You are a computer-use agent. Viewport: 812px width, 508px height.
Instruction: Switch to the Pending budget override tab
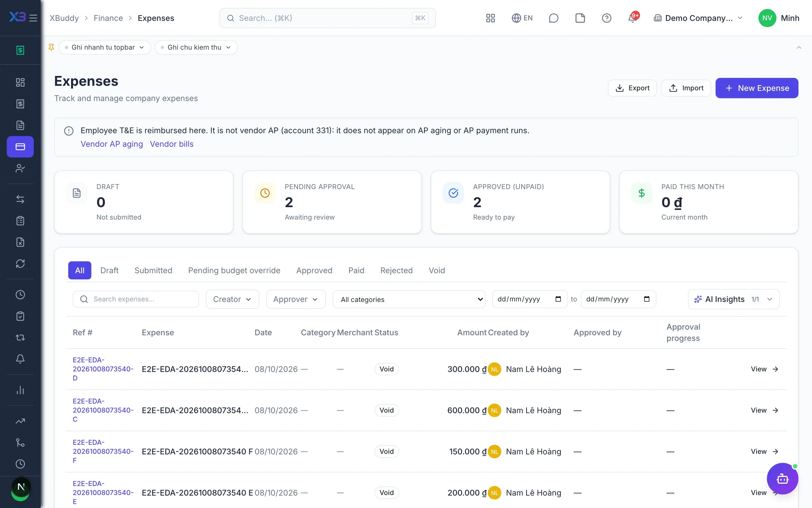[234, 270]
